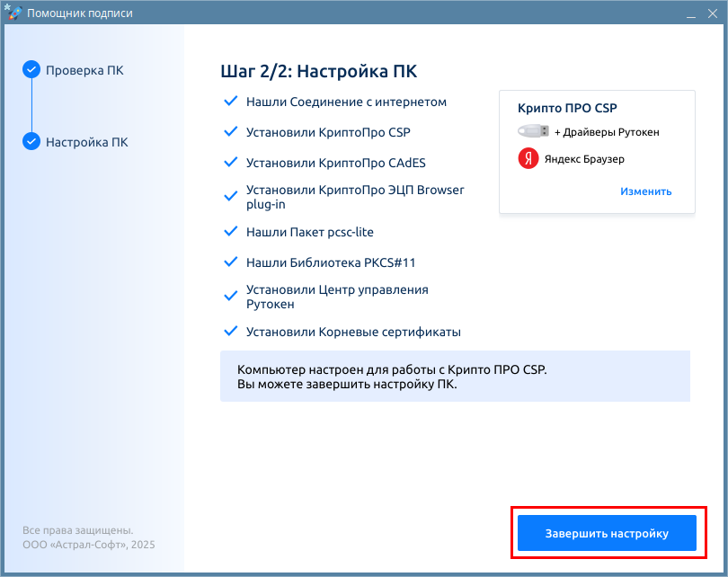Open the Изменить link
This screenshot has height=577, width=728.
coord(646,191)
